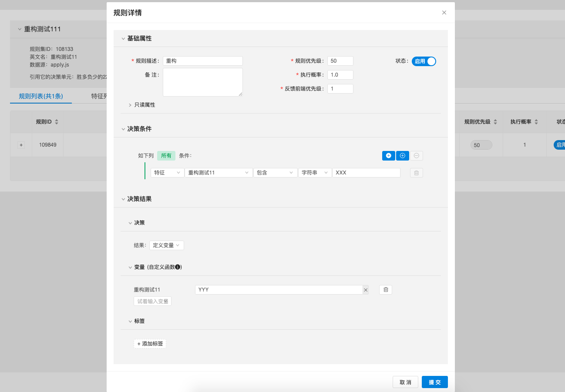Open the 试着输入变量 variable selector
This screenshot has width=565, height=392.
152,301
